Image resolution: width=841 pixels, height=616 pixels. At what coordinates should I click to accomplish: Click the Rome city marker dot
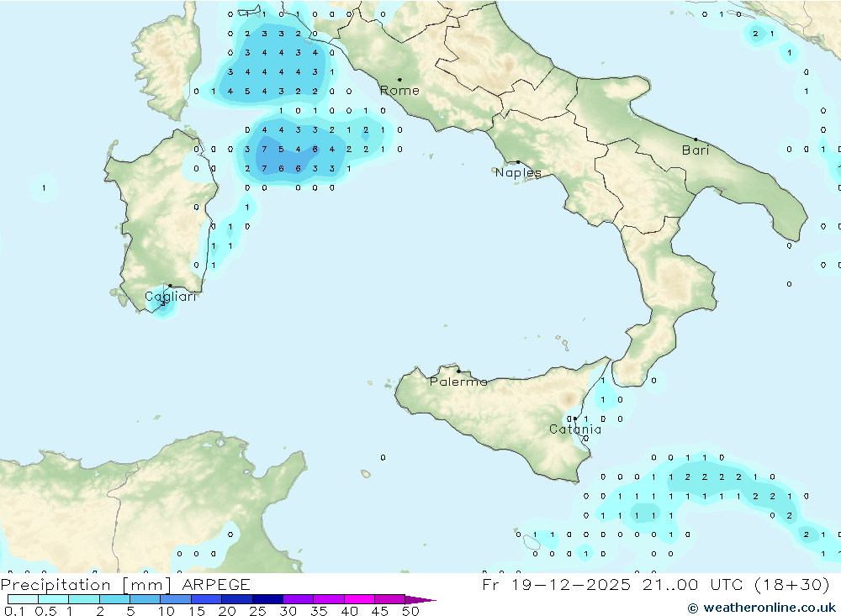[399, 80]
